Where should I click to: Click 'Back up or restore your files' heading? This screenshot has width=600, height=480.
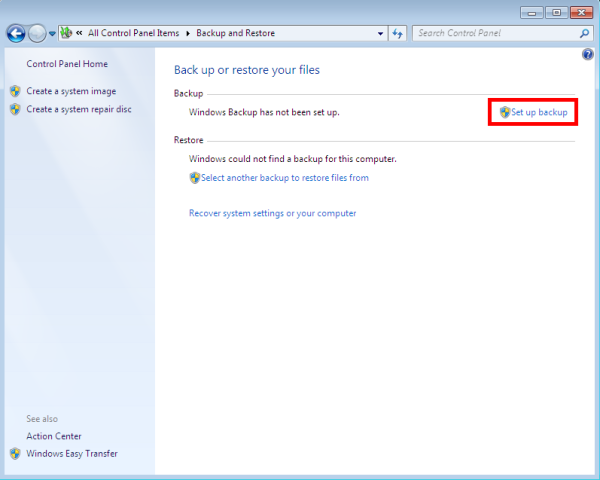click(x=247, y=70)
